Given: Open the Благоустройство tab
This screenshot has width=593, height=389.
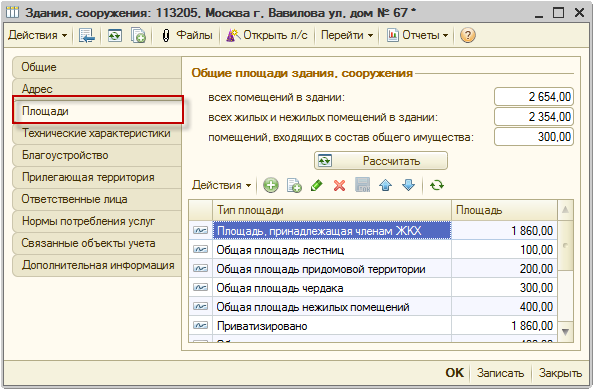Looking at the screenshot, I should [x=97, y=155].
